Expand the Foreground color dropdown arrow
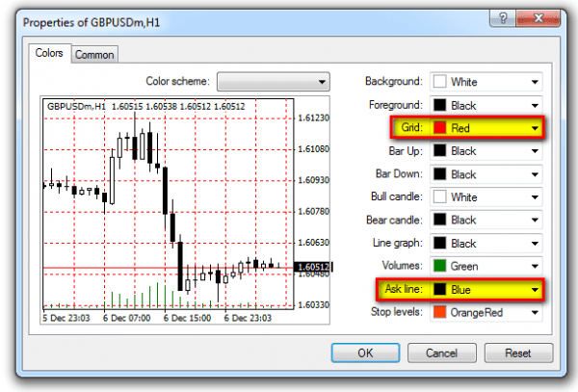This screenshot has height=392, width=578. click(535, 105)
